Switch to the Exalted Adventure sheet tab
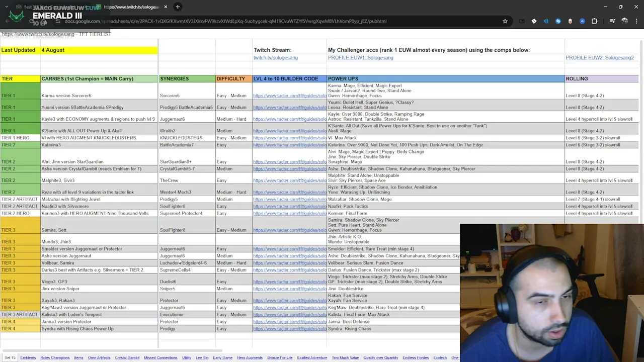The height and width of the screenshot is (362, 644). (312, 357)
